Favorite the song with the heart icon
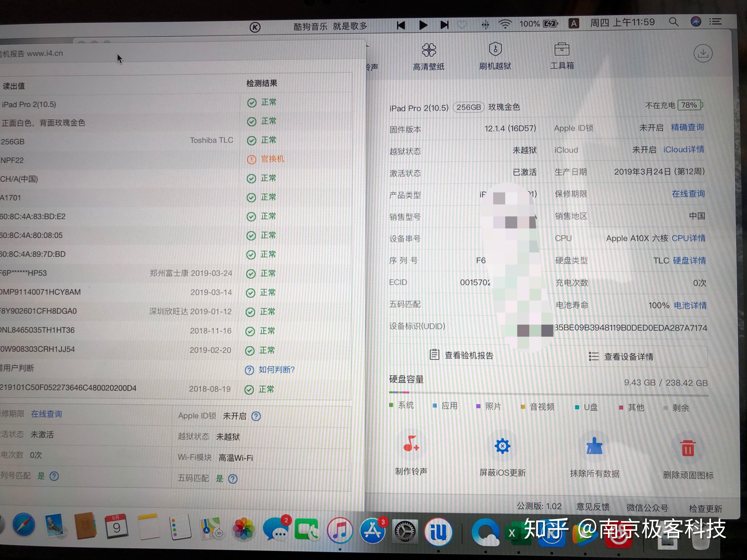The width and height of the screenshot is (747, 560). [x=462, y=24]
